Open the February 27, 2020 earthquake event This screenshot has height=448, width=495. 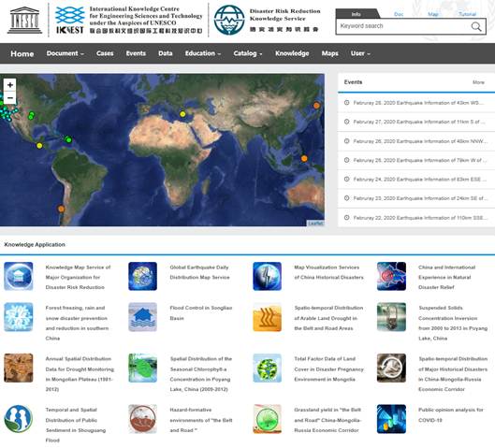click(416, 122)
